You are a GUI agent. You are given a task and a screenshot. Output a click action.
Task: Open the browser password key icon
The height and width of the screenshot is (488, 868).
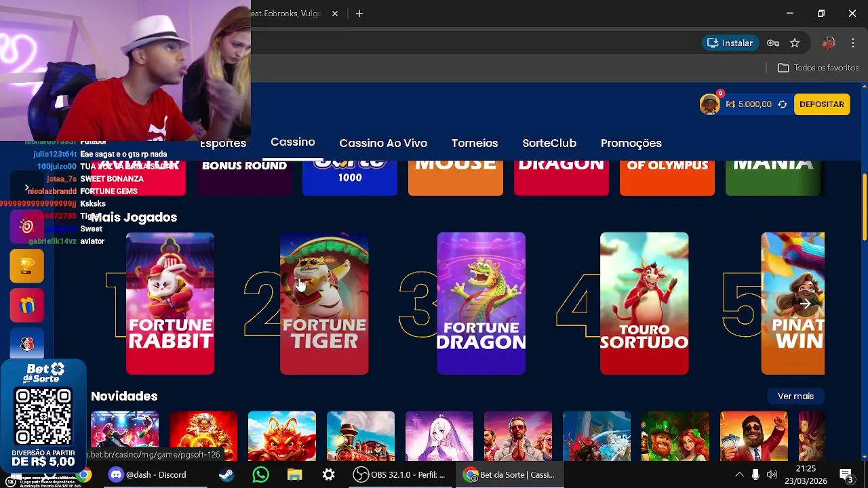773,43
